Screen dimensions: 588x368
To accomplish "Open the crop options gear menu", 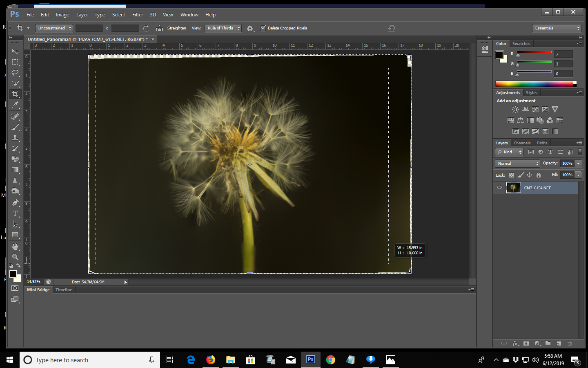I will [x=250, y=28].
